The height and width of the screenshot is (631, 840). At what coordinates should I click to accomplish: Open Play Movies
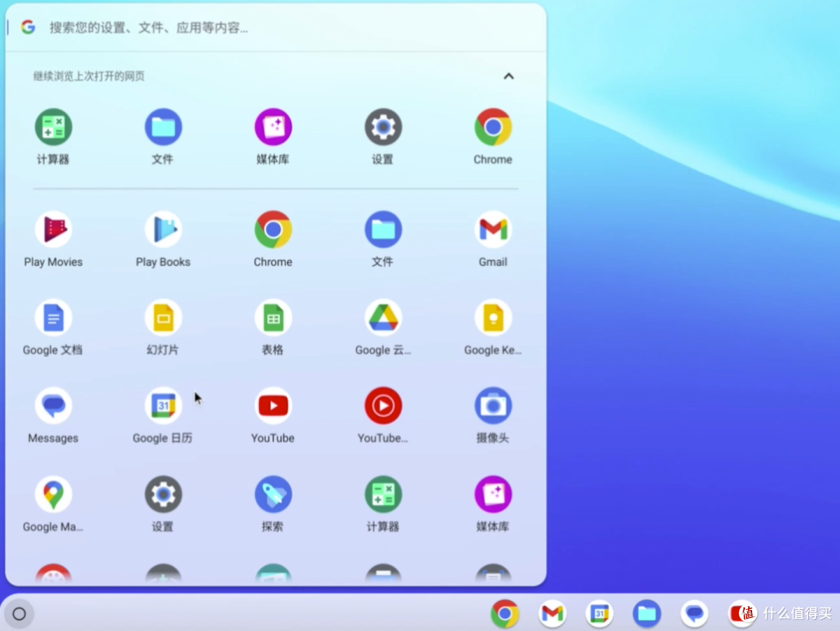[53, 229]
